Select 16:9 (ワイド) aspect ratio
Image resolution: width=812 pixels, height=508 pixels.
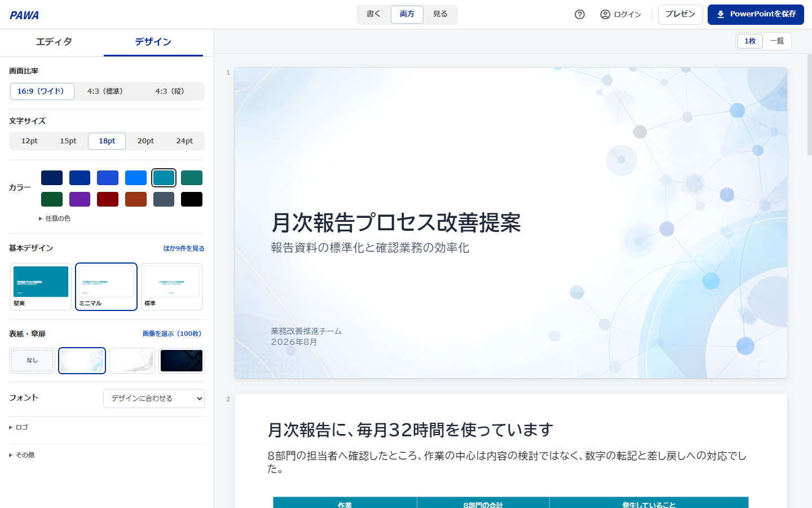42,91
